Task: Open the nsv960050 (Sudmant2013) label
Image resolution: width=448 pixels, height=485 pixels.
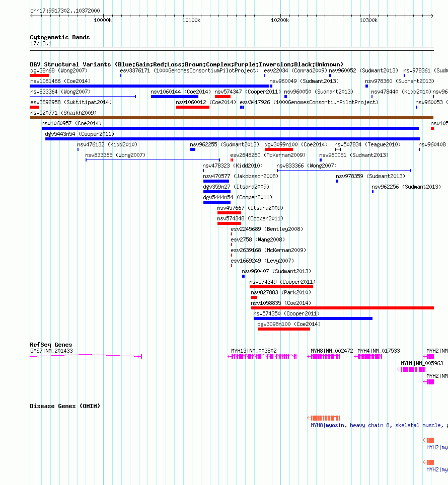Action: point(319,92)
